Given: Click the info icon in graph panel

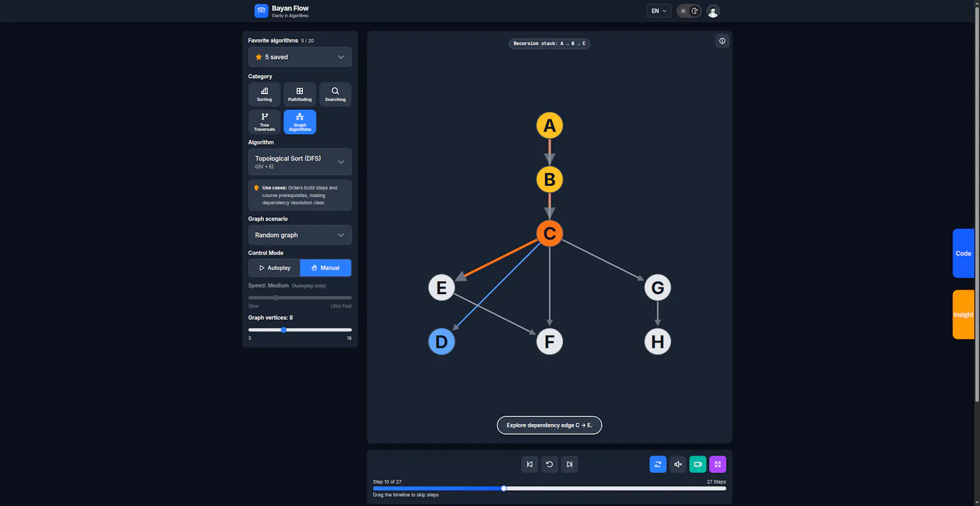Looking at the screenshot, I should click(722, 41).
